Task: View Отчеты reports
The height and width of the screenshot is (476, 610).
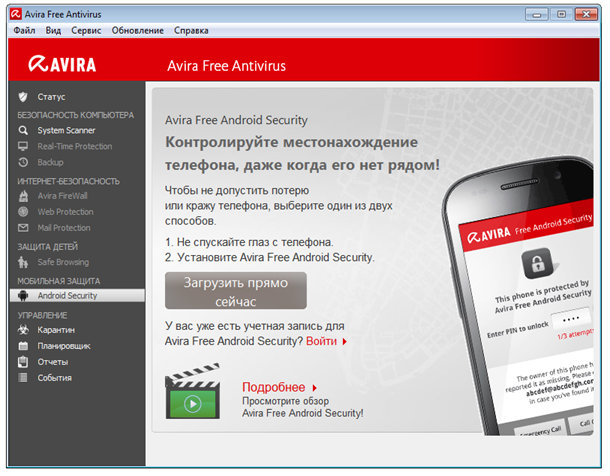Action: (x=53, y=362)
